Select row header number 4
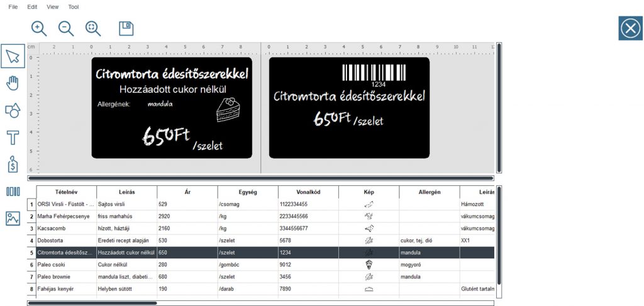Viewport: 644px width, 306px height. tap(31, 241)
